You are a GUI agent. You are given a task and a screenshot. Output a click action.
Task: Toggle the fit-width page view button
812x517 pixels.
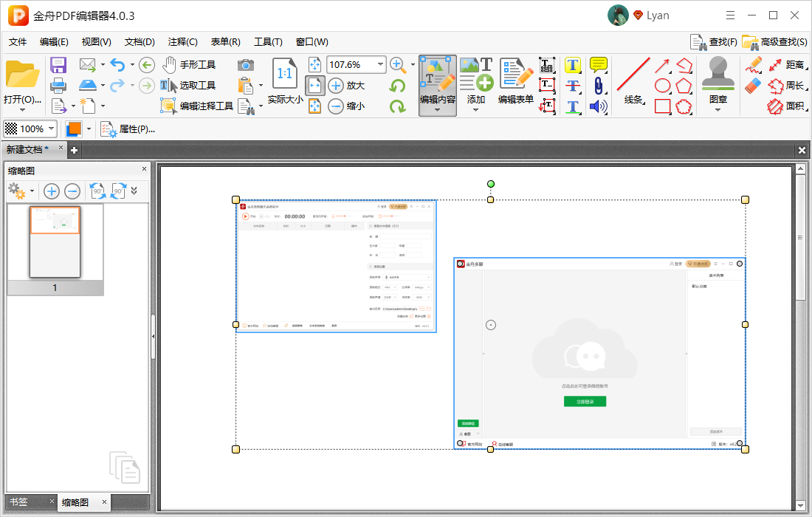point(315,86)
